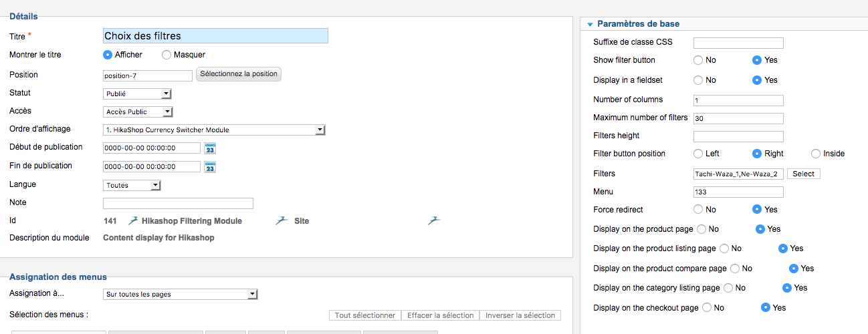Click Inverser la sélection button
868x334 pixels.
pyautogui.click(x=520, y=315)
